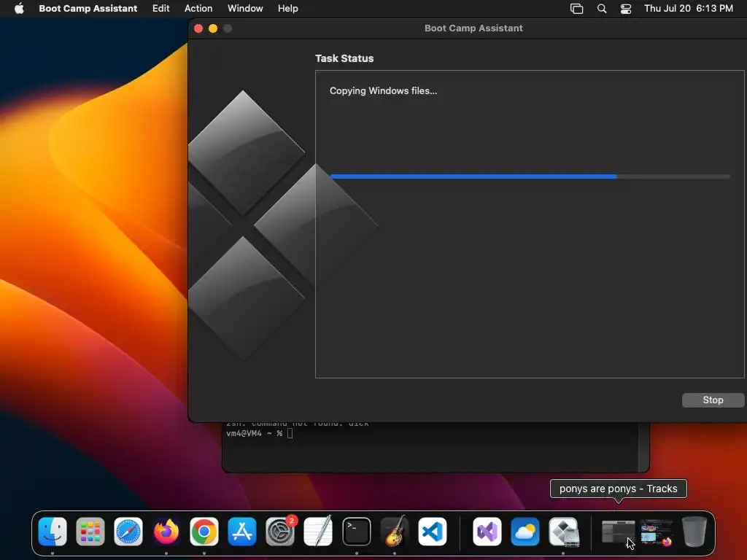The image size is (747, 560).
Task: Click the blue copy progress bar
Action: click(x=530, y=176)
